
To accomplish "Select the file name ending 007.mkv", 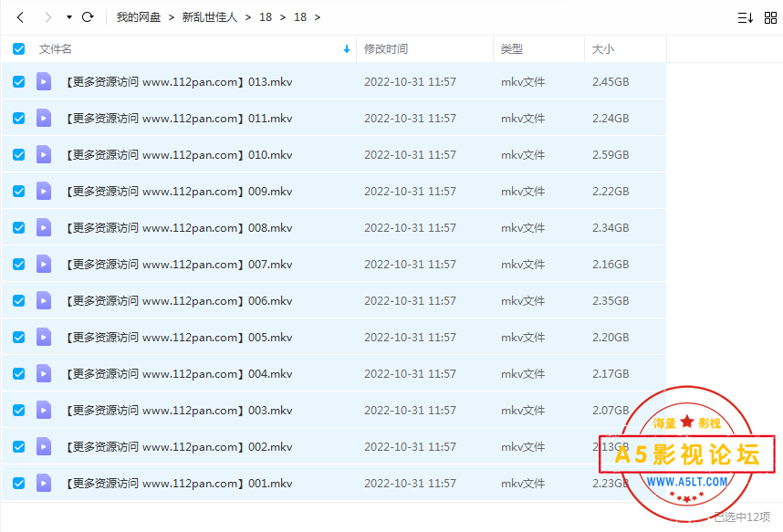I will tap(178, 265).
